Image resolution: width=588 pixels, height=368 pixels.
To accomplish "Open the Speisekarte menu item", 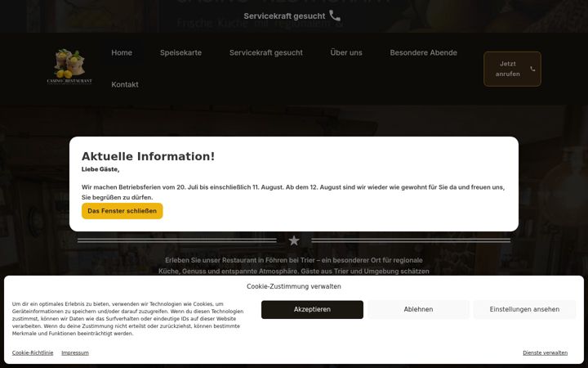I will click(180, 53).
